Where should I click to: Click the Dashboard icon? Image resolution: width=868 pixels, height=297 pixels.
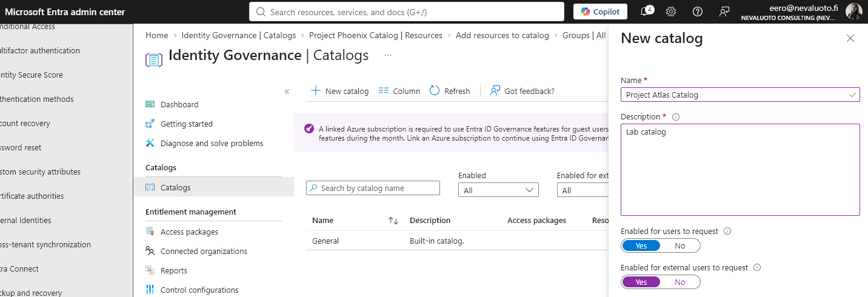click(150, 104)
